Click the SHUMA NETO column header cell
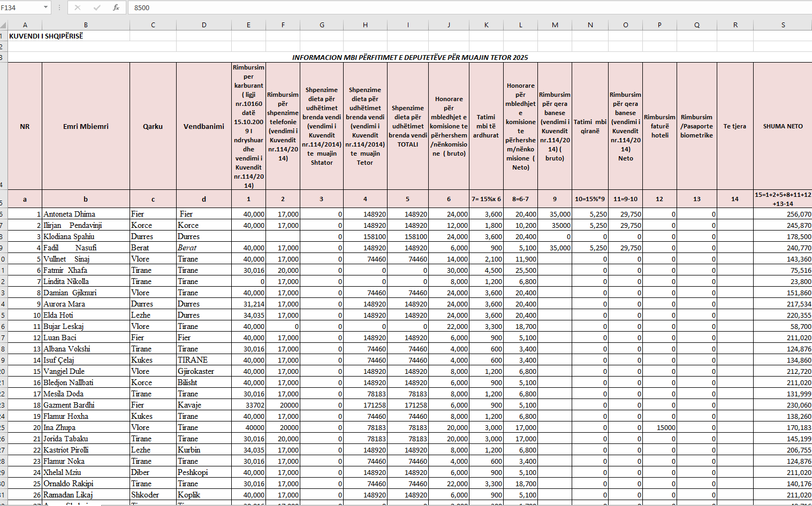This screenshot has height=506, width=812. coord(783,126)
